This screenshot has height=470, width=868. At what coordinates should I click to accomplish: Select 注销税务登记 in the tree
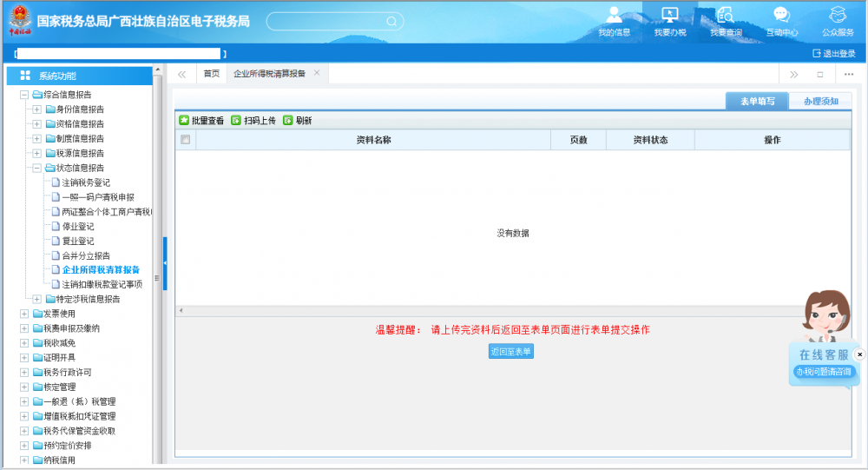pos(86,182)
